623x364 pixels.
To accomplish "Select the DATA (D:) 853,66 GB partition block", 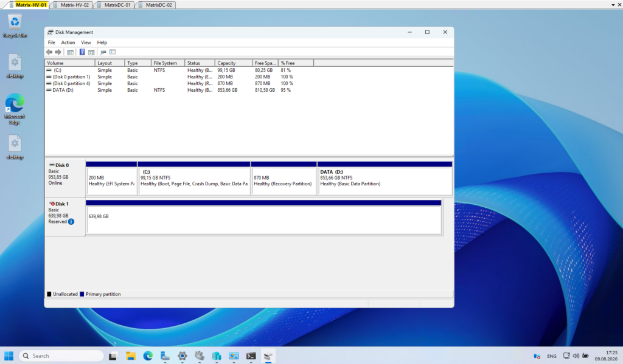I will pyautogui.click(x=385, y=178).
